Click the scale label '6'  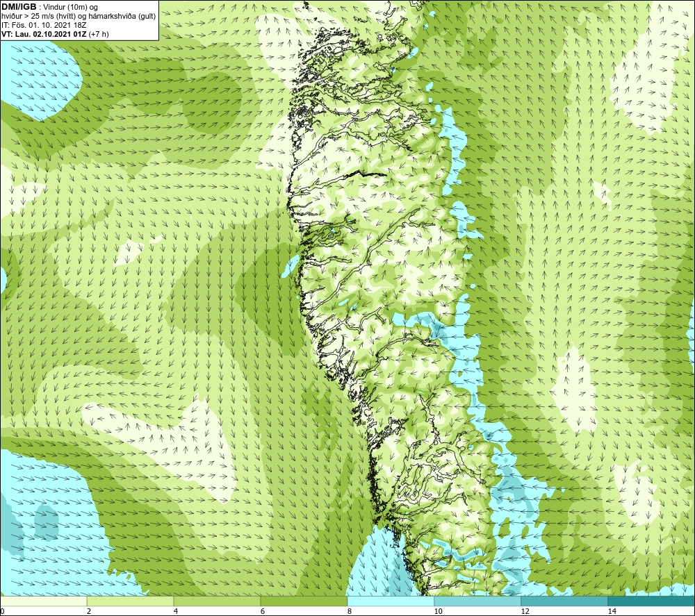[x=263, y=612]
